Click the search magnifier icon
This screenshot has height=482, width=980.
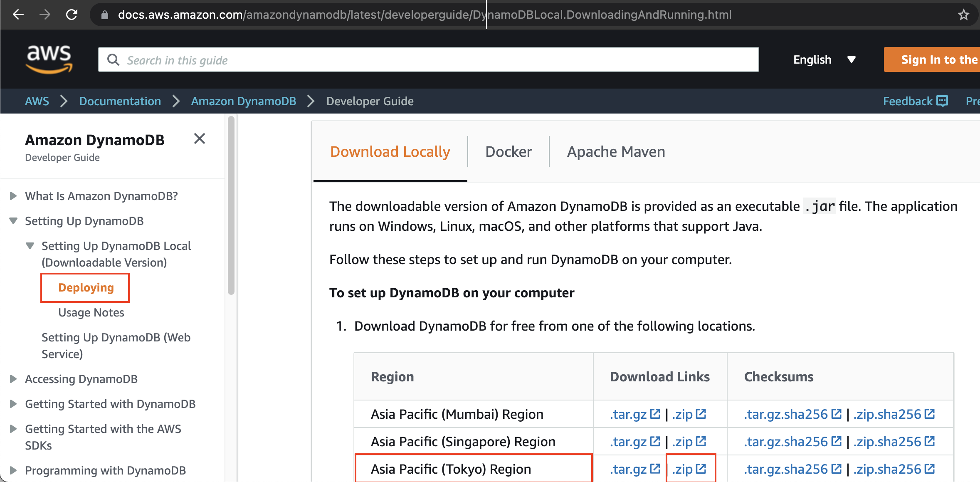(113, 60)
